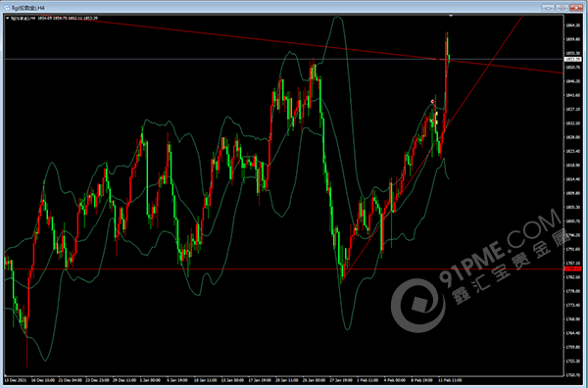Viewport: 588px width, 388px height.
Task: Select the small red circle marker near price peak
Action: [x=432, y=102]
